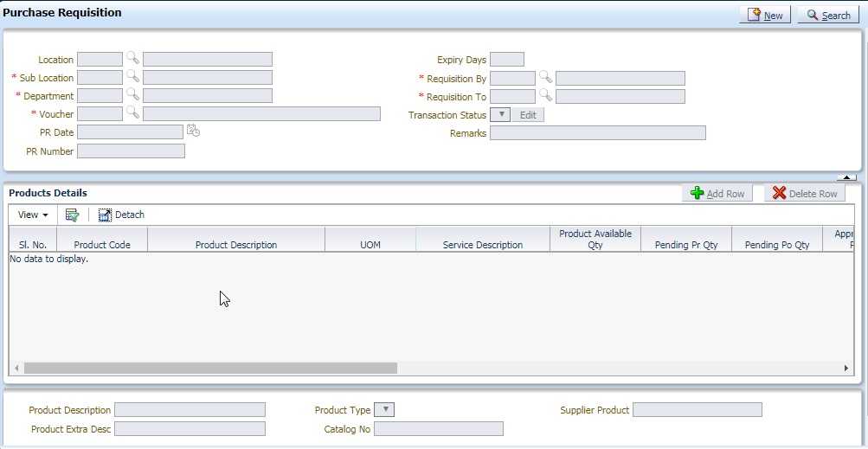Screen dimensions: 868x449
Task: Open the View menu in Products Details
Action: point(33,215)
